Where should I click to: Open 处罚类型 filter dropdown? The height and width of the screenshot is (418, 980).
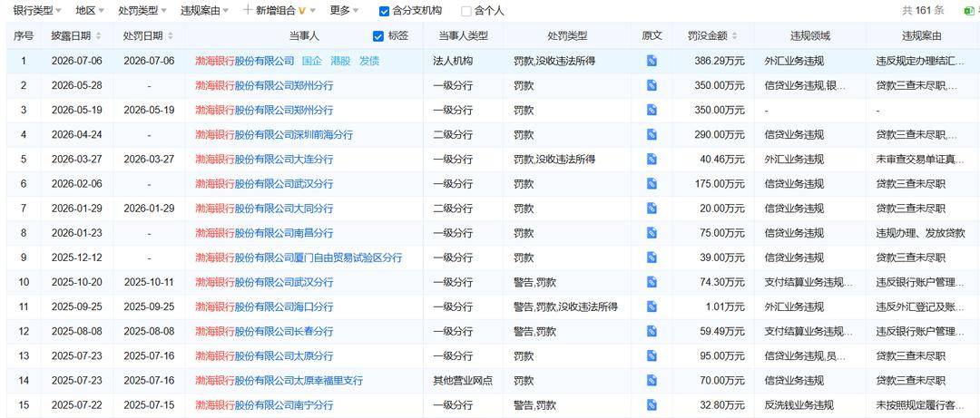142,11
